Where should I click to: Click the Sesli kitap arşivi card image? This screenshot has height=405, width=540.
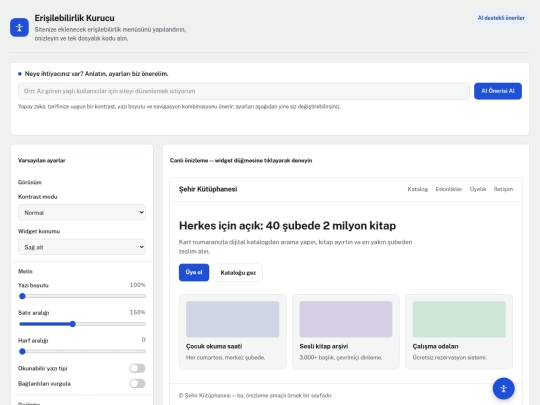coord(346,319)
